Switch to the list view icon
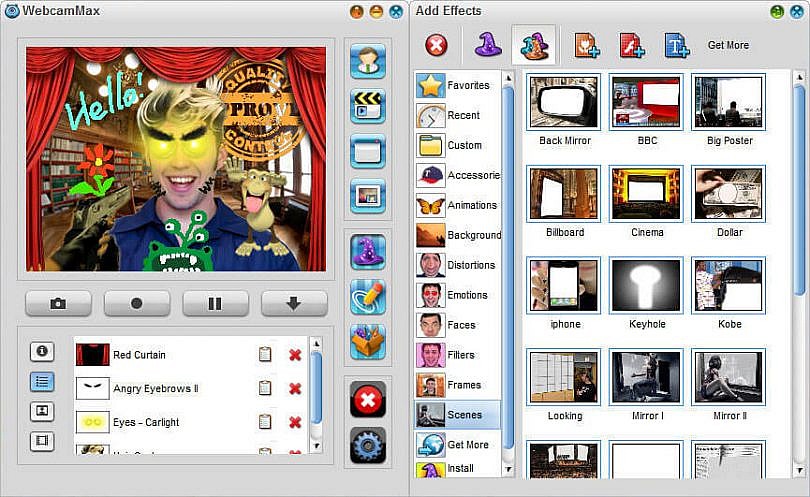The image size is (810, 497). (x=42, y=381)
